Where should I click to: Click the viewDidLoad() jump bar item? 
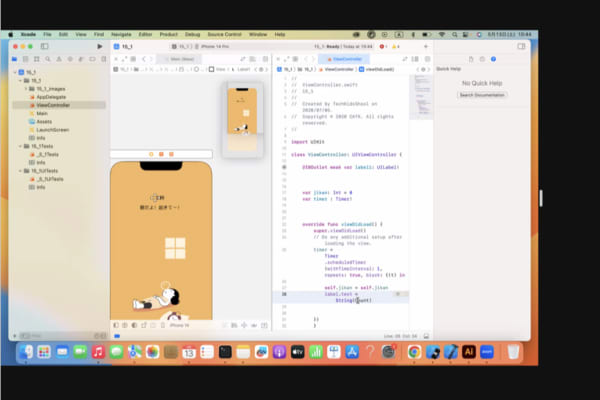pyautogui.click(x=377, y=69)
